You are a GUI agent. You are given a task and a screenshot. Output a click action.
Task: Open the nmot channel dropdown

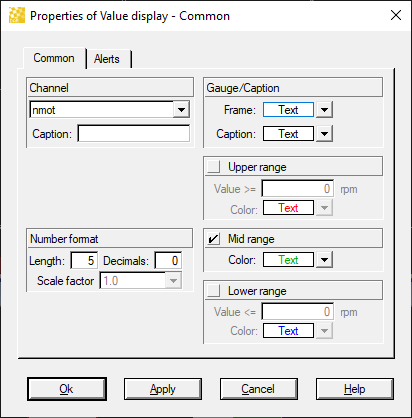click(181, 110)
